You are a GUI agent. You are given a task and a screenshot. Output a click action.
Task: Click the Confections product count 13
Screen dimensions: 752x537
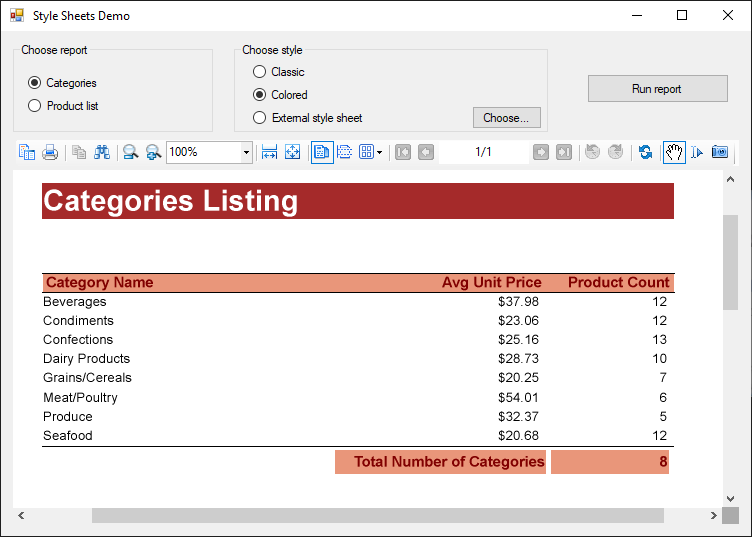coord(659,339)
